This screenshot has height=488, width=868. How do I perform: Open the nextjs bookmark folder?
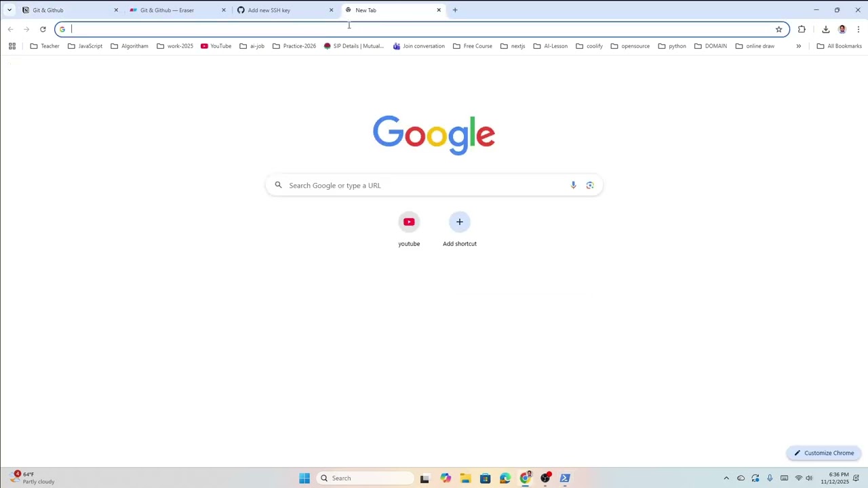pos(512,46)
